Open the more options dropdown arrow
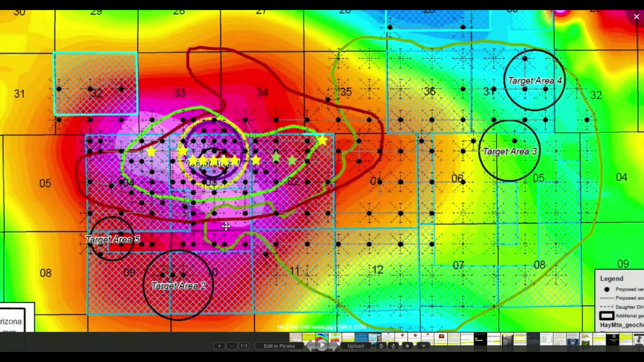 [424, 346]
